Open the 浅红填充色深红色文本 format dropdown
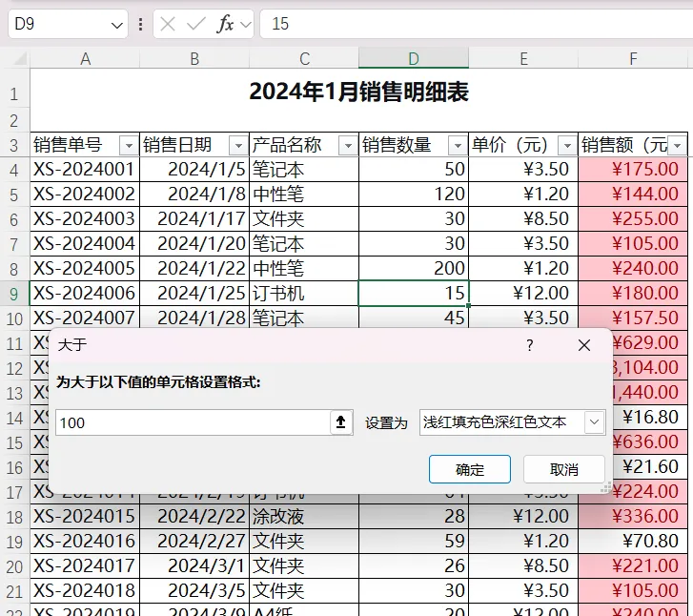This screenshot has height=616, width=693. coord(594,422)
